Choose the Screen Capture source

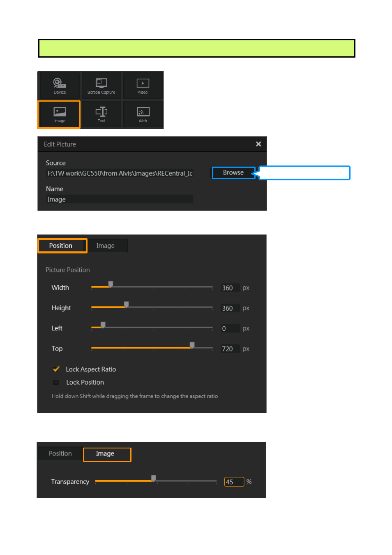(x=101, y=86)
